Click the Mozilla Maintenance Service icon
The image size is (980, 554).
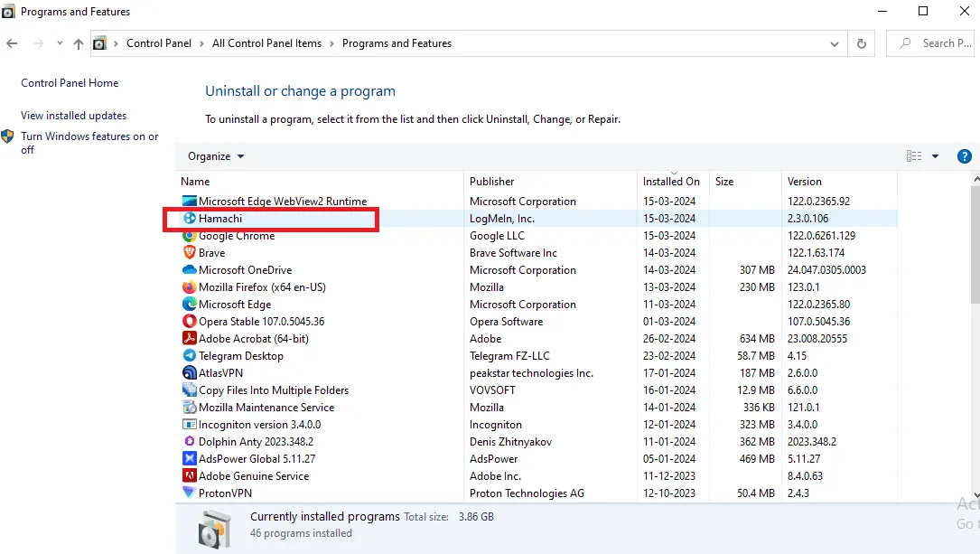189,408
